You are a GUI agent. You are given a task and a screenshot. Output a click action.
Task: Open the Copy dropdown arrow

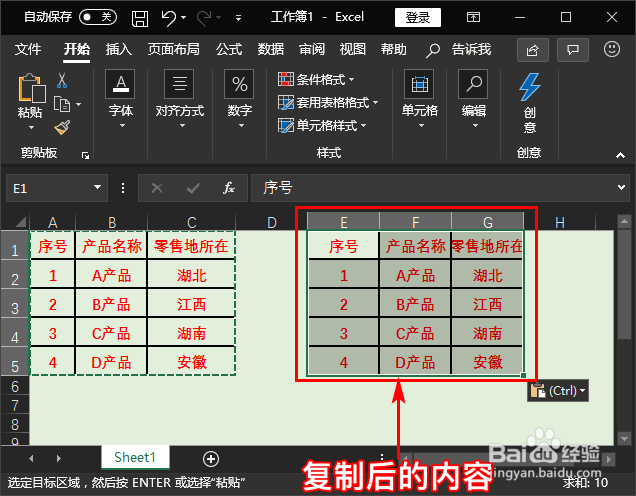pyautogui.click(x=78, y=105)
